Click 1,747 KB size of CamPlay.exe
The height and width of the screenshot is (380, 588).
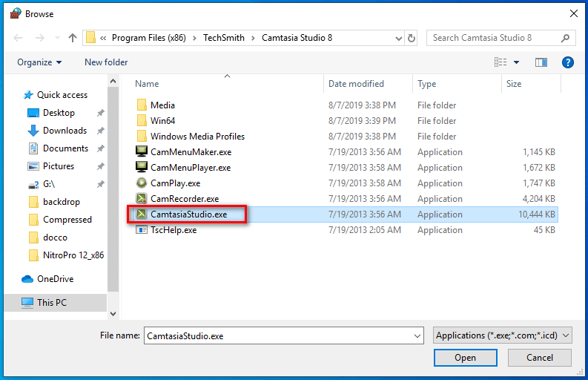(539, 183)
